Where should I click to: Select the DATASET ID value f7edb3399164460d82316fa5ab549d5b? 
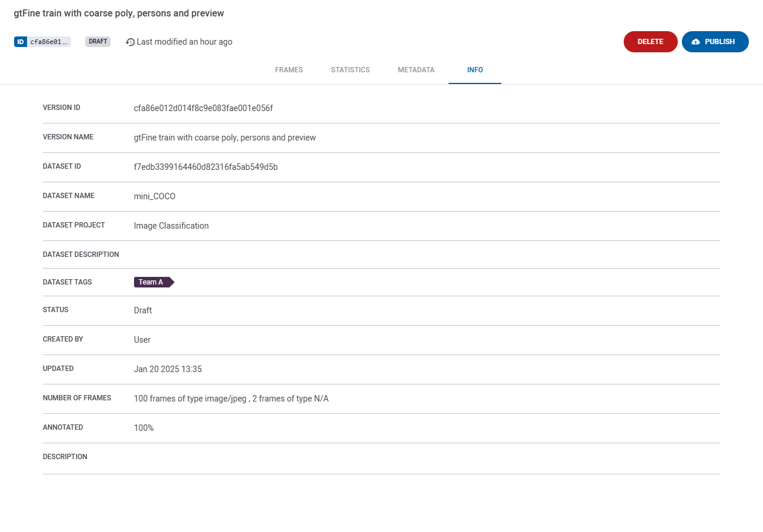(206, 167)
